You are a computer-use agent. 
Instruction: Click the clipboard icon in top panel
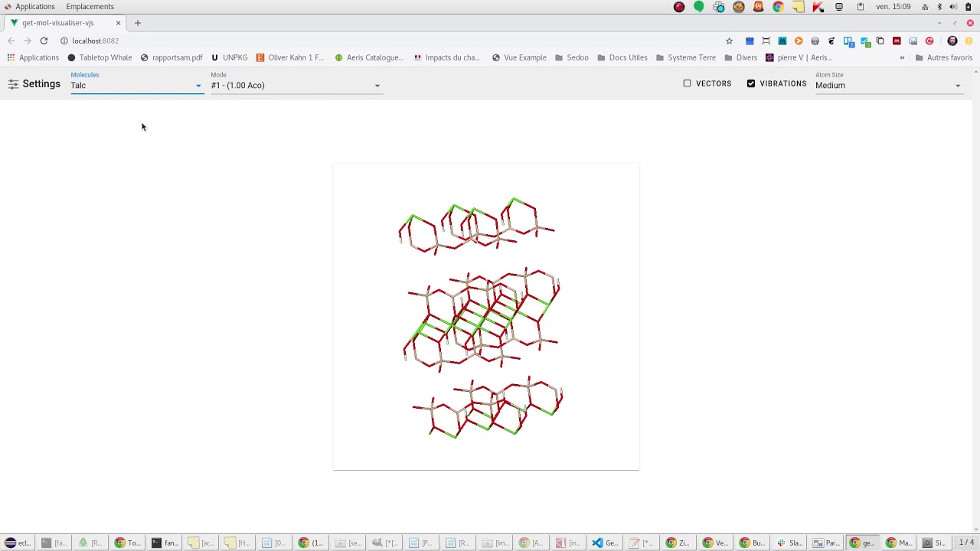(861, 7)
